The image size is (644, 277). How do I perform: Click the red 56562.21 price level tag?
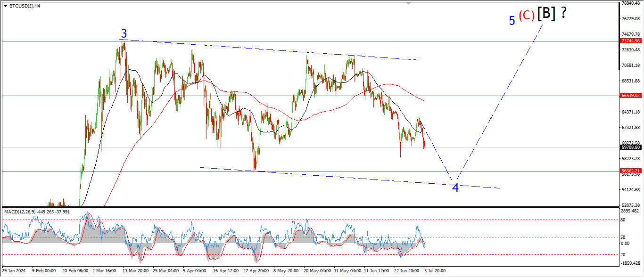click(x=630, y=171)
